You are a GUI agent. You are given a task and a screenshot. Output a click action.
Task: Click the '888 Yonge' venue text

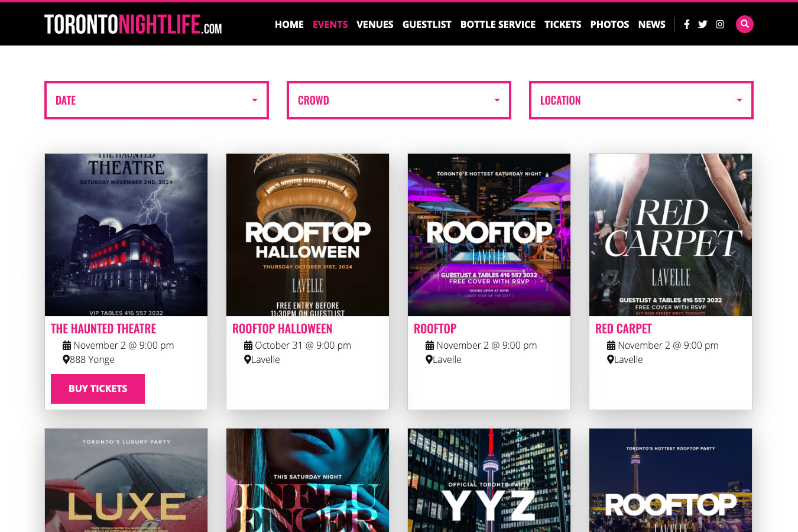pyautogui.click(x=92, y=359)
